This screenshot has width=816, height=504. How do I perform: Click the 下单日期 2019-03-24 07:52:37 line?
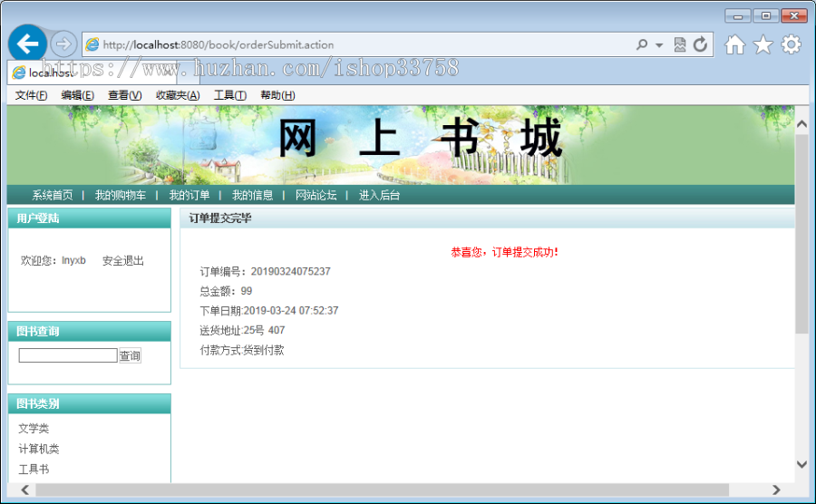[269, 311]
